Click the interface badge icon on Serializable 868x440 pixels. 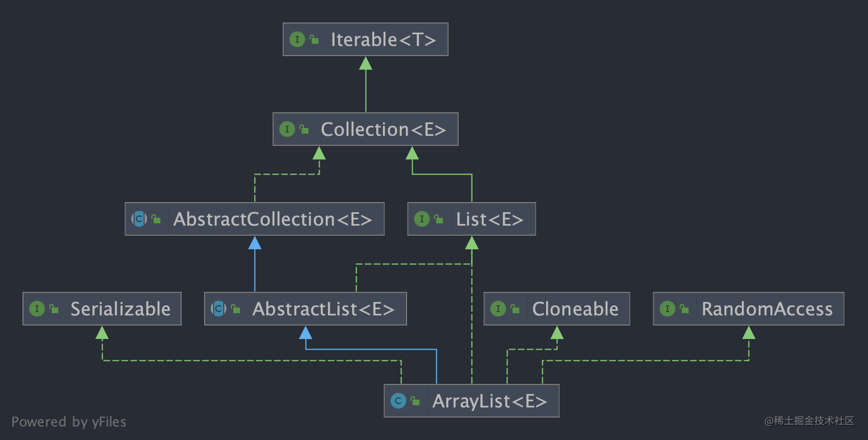coord(37,309)
